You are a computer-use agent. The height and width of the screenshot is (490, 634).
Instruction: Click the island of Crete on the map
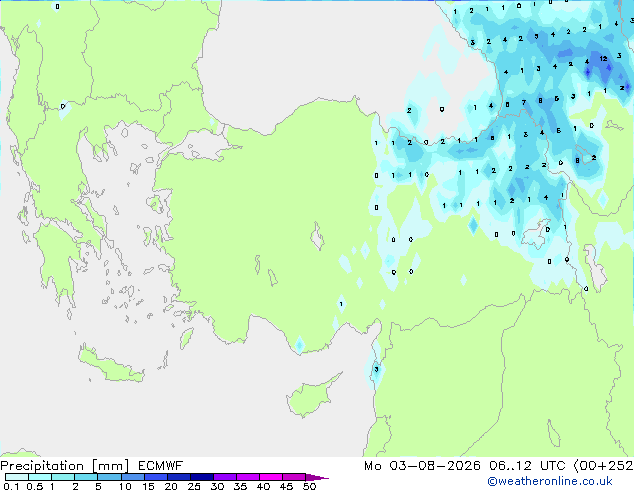coord(111,365)
